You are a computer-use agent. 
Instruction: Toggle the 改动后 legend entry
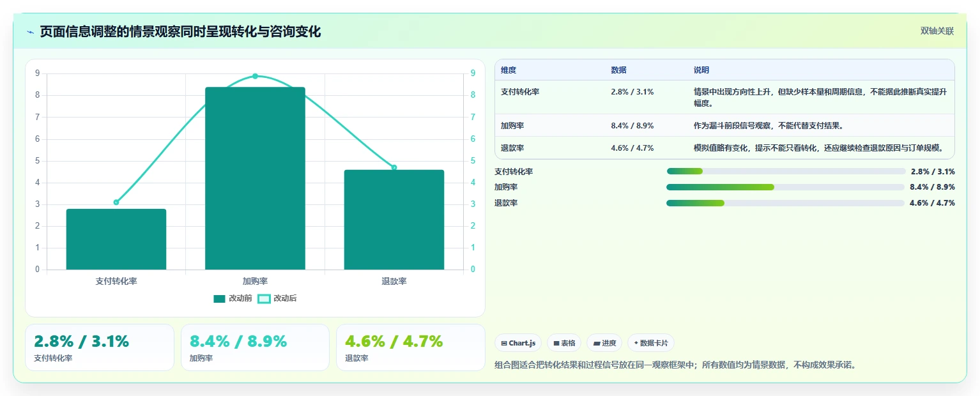tap(277, 298)
